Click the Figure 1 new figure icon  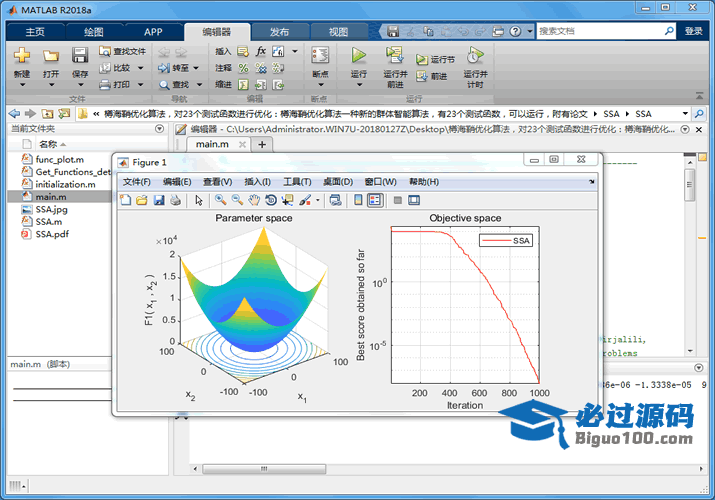[125, 200]
